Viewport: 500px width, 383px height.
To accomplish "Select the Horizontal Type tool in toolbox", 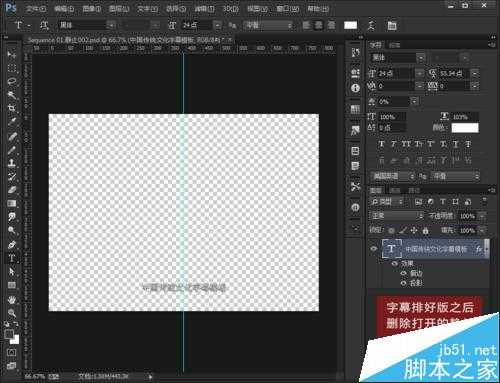I will click(x=12, y=258).
